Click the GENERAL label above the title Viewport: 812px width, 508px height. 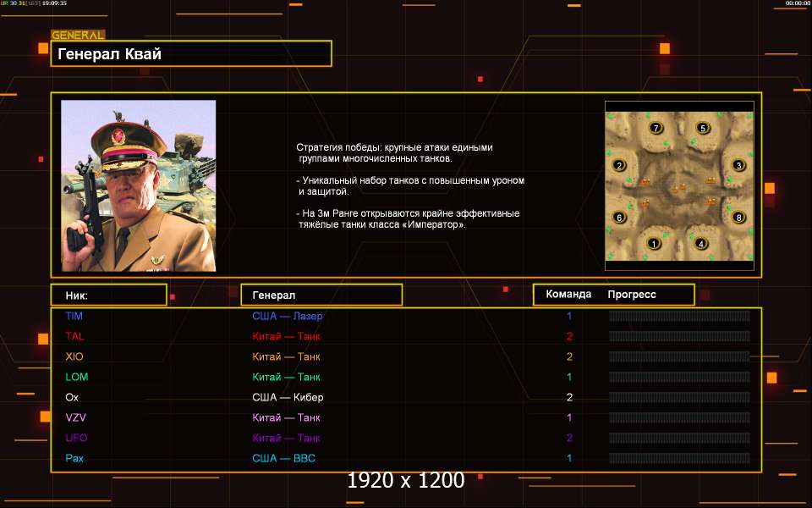tap(78, 36)
